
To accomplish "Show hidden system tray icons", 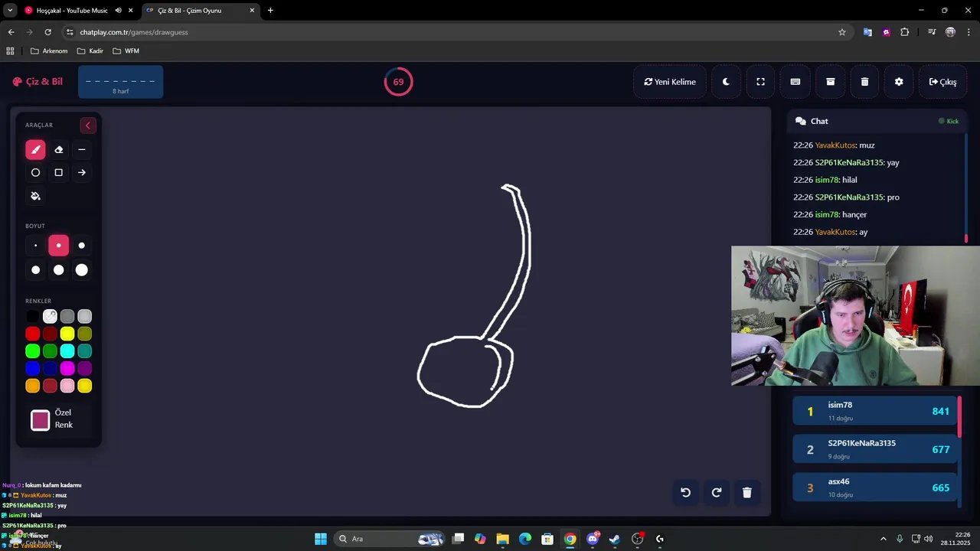I will click(884, 539).
